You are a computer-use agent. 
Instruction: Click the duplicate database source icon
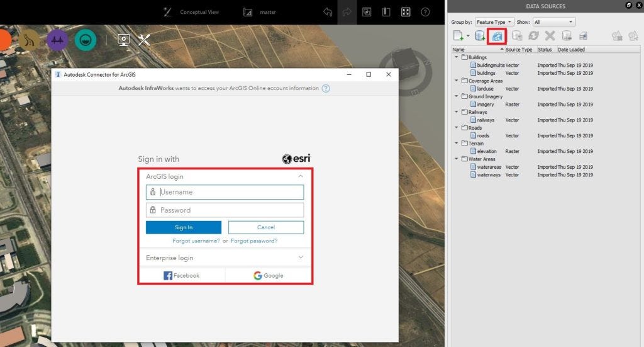[517, 36]
